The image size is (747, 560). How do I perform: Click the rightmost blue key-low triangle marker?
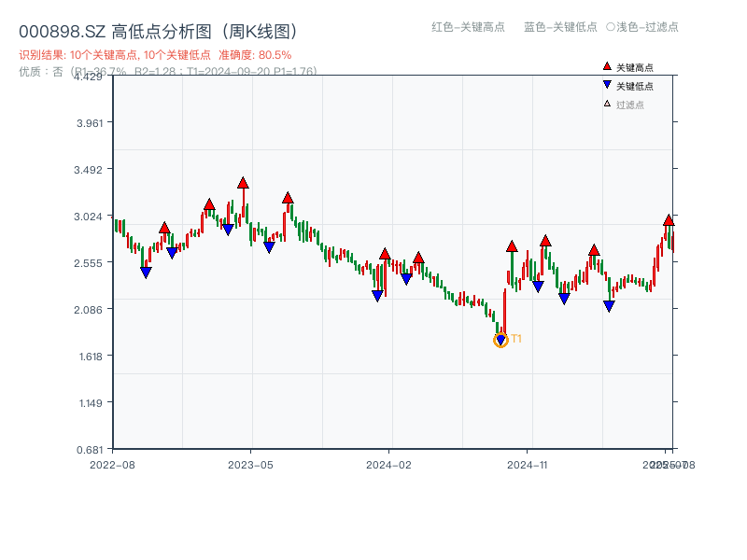pos(609,306)
